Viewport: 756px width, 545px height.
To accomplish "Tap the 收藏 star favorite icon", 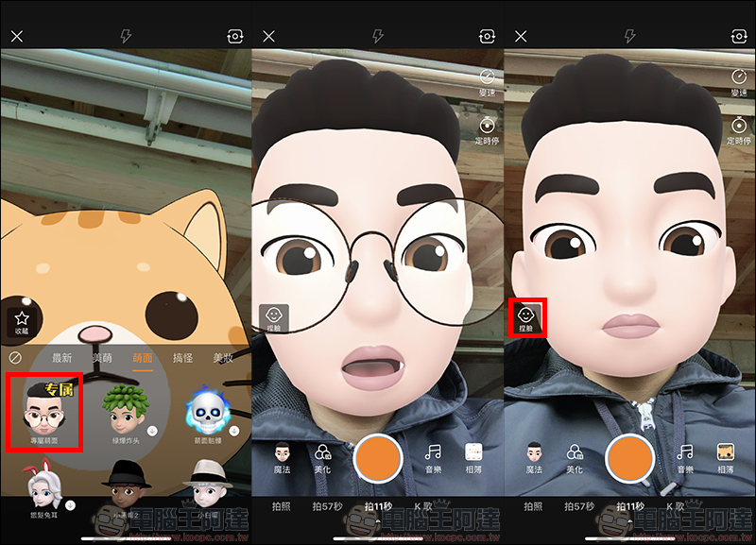I will pyautogui.click(x=21, y=321).
